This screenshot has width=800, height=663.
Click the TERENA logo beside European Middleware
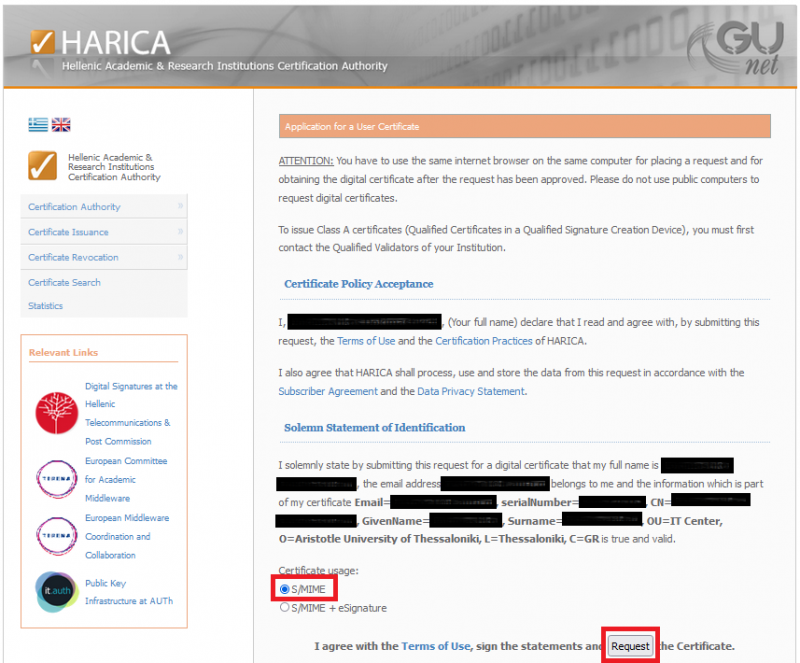(x=57, y=536)
